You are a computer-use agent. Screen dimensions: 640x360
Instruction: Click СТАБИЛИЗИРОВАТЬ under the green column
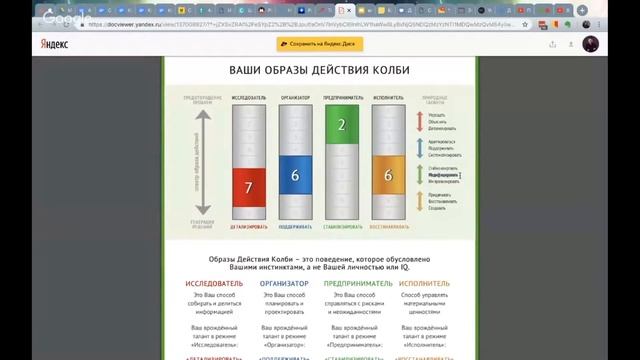tap(343, 227)
